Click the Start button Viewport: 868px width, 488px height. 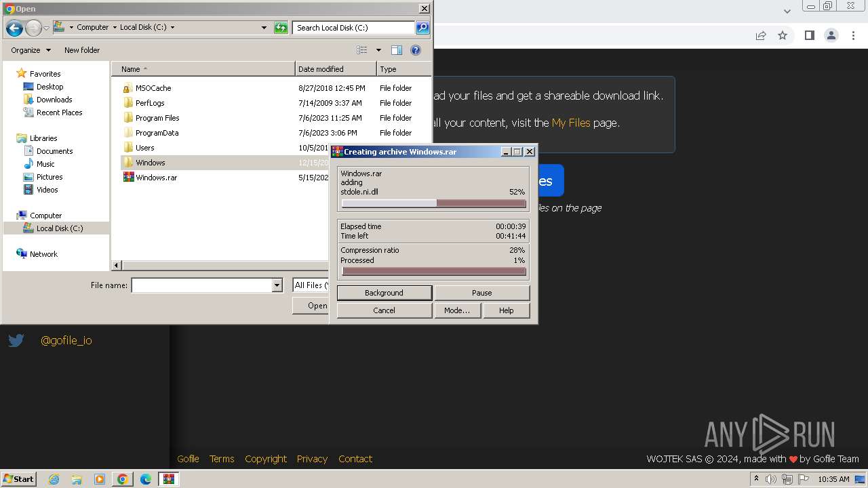[19, 479]
